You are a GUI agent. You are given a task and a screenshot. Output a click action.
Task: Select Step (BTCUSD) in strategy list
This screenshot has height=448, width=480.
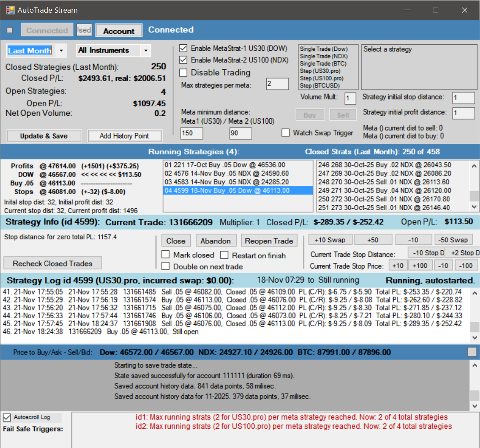click(319, 85)
